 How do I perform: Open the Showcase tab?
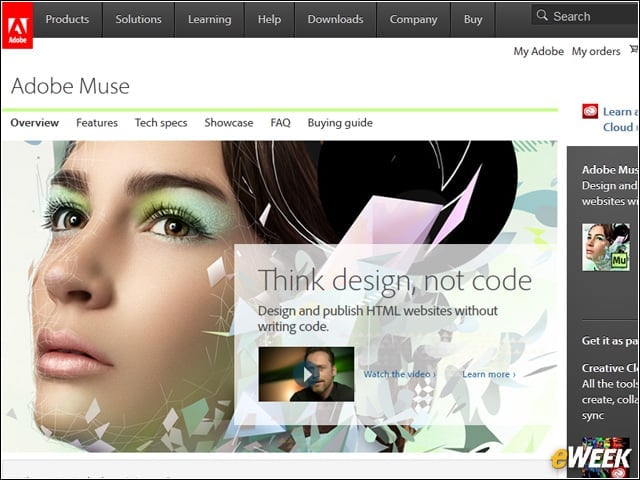point(229,123)
